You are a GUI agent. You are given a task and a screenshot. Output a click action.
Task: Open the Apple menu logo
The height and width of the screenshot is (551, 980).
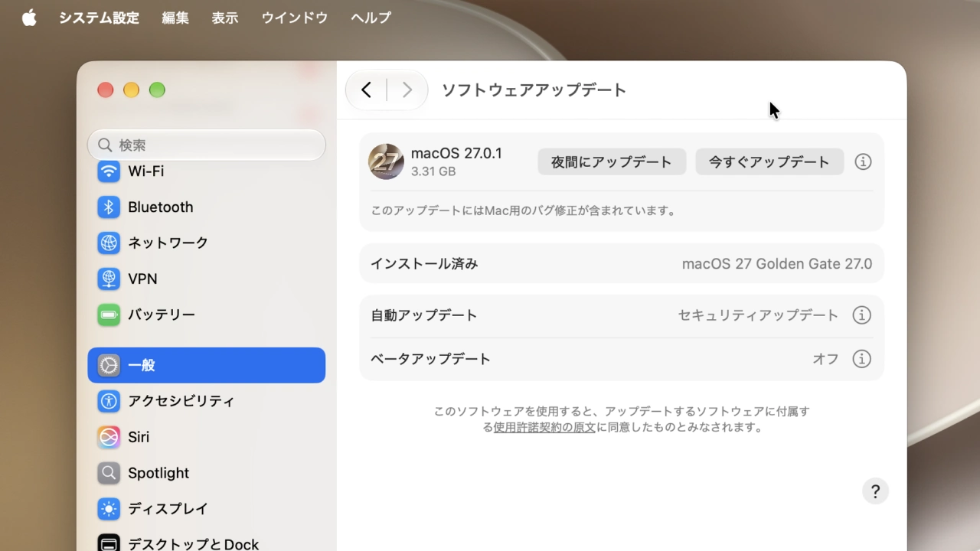(29, 18)
